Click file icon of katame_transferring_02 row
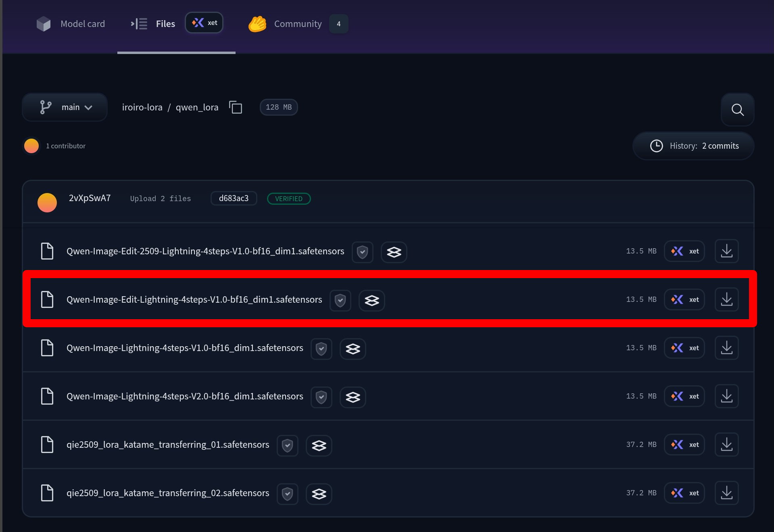This screenshot has height=532, width=774. tap(47, 493)
